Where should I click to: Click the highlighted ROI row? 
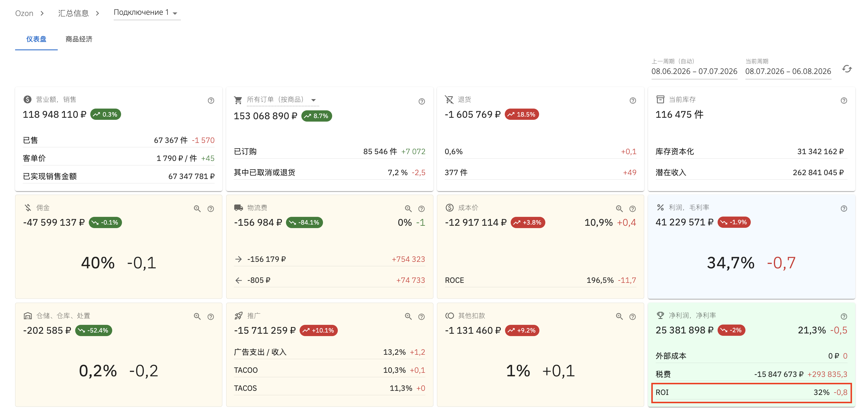(x=751, y=393)
